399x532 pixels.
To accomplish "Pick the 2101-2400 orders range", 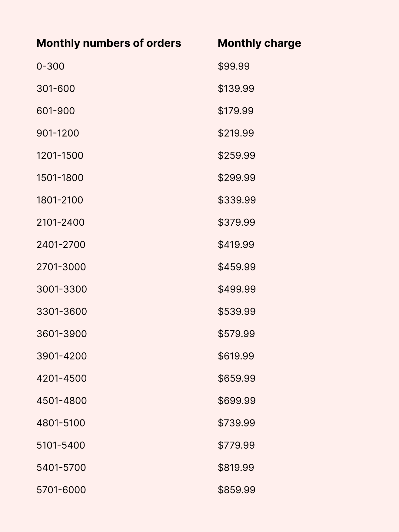I will click(60, 222).
